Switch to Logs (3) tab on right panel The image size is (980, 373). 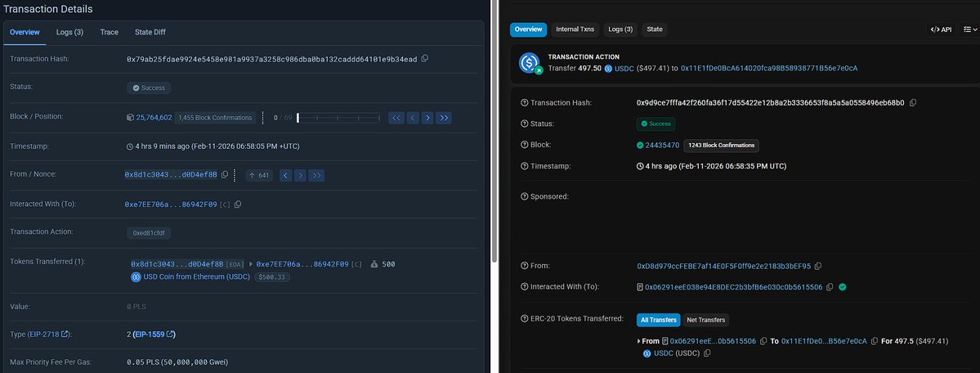point(620,29)
